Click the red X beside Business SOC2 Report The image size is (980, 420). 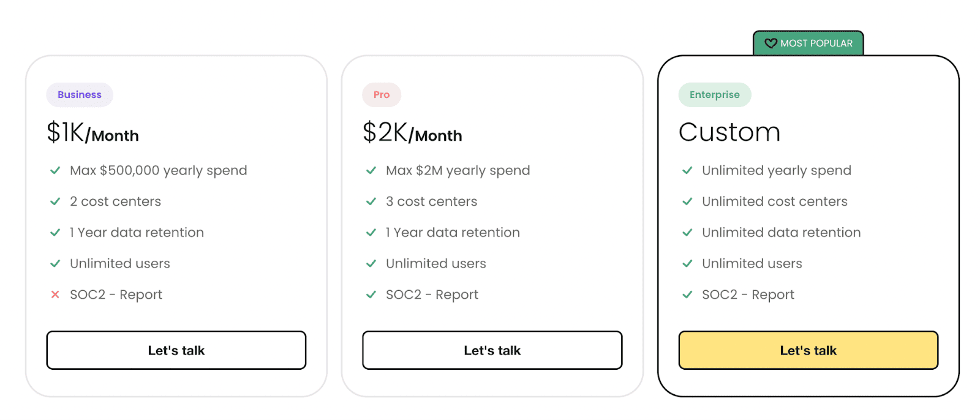(x=55, y=294)
